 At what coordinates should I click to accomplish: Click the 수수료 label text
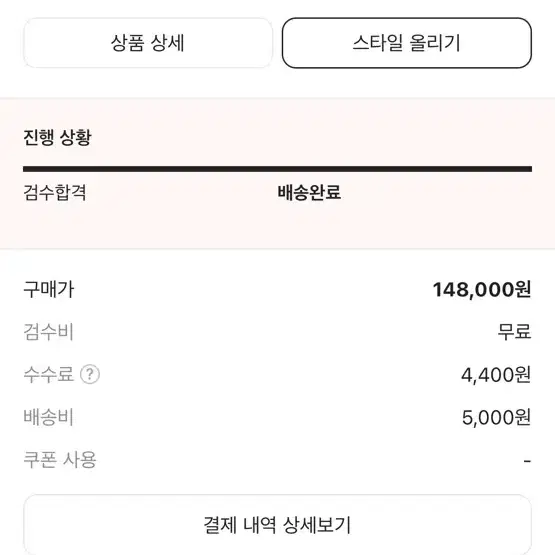(48, 374)
